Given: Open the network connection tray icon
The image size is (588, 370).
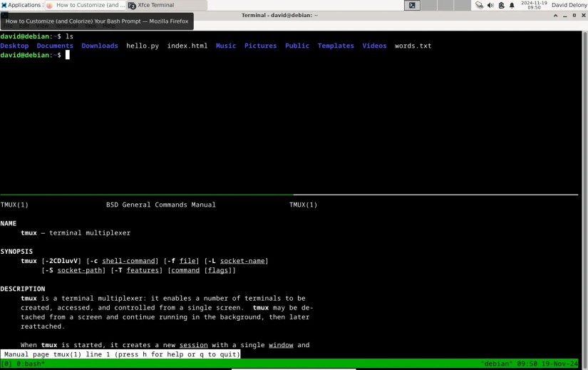Looking at the screenshot, I should click(x=479, y=5).
